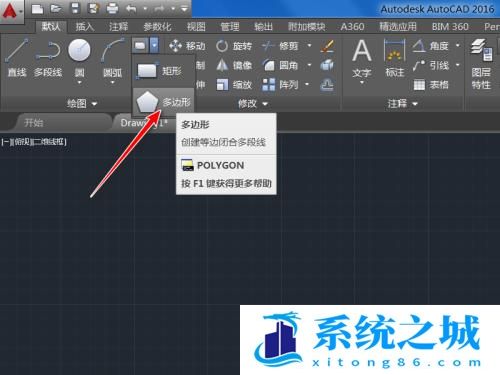500x375 pixels.
Task: Select the Trim (修剪) tool
Action: tap(280, 46)
